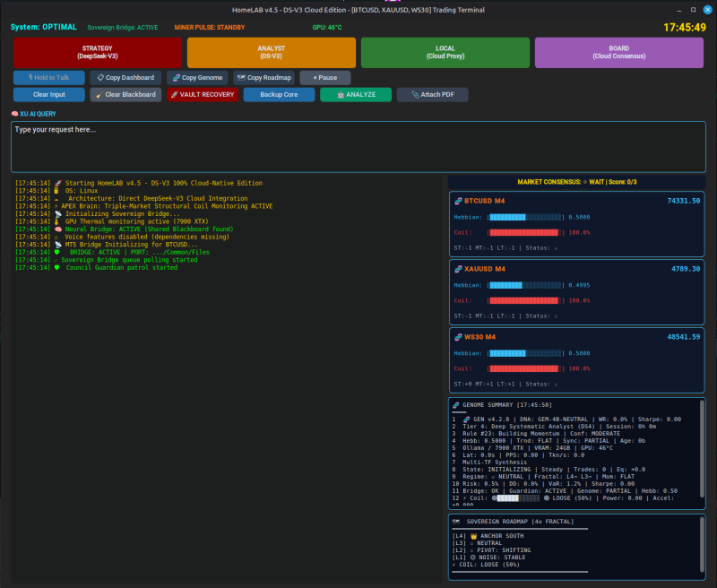Click the Hold to Talk button
717x588 pixels.
pos(49,78)
